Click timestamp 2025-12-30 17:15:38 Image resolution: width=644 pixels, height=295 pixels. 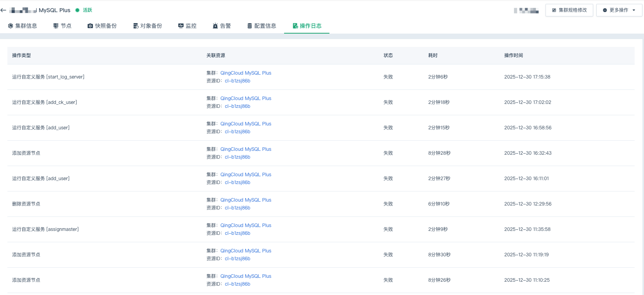click(527, 77)
